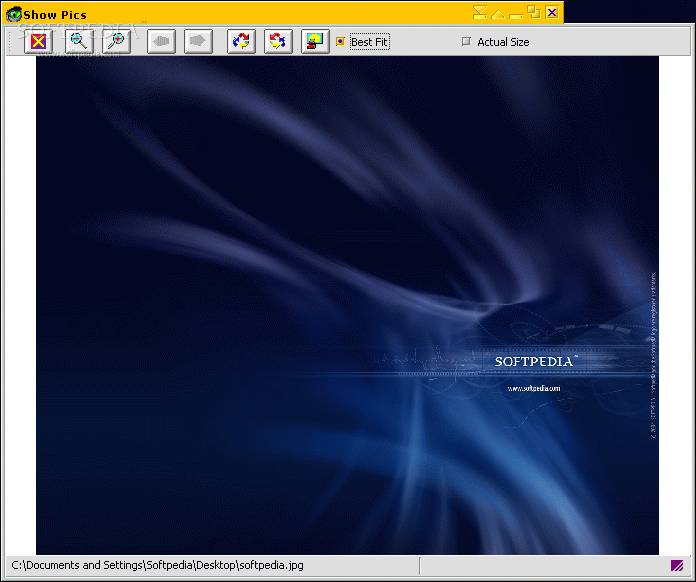696x582 pixels.
Task: Maximize the Show Pics window
Action: click(534, 12)
